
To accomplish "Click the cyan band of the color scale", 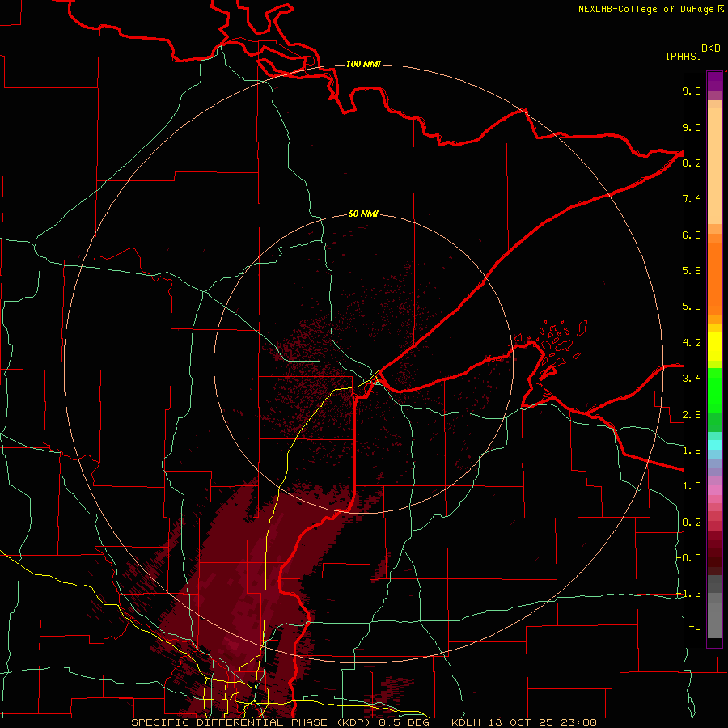I will [714, 444].
